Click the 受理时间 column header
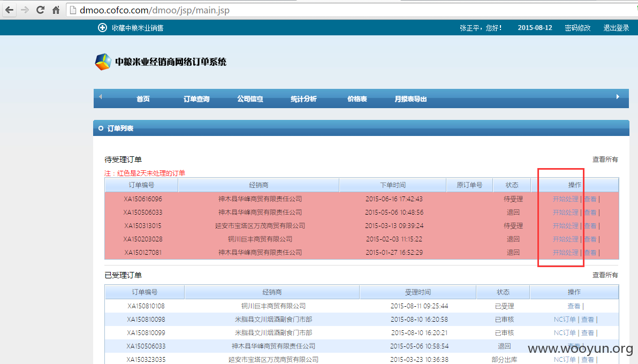The image size is (638, 364). point(418,292)
